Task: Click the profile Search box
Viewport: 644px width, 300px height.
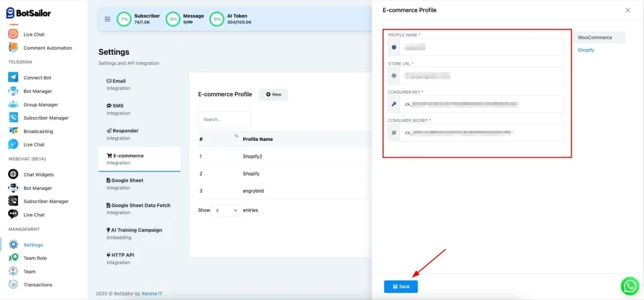Action: [x=225, y=119]
